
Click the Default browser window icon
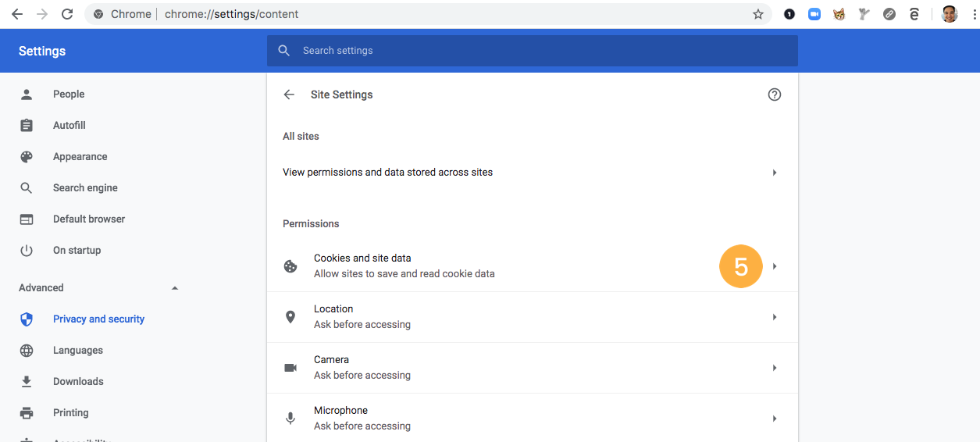click(27, 219)
